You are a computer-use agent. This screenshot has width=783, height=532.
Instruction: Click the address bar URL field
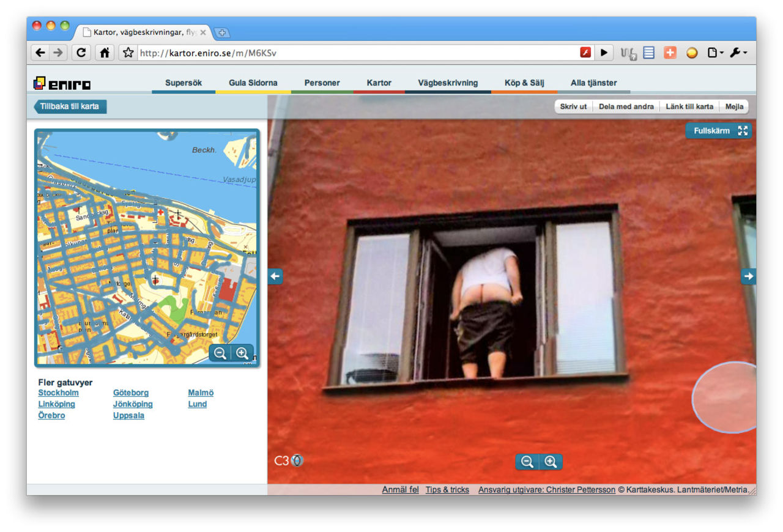[x=355, y=53]
